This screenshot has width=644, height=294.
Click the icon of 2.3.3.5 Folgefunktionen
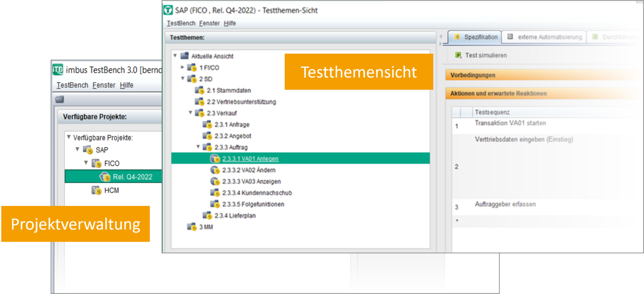click(x=215, y=204)
